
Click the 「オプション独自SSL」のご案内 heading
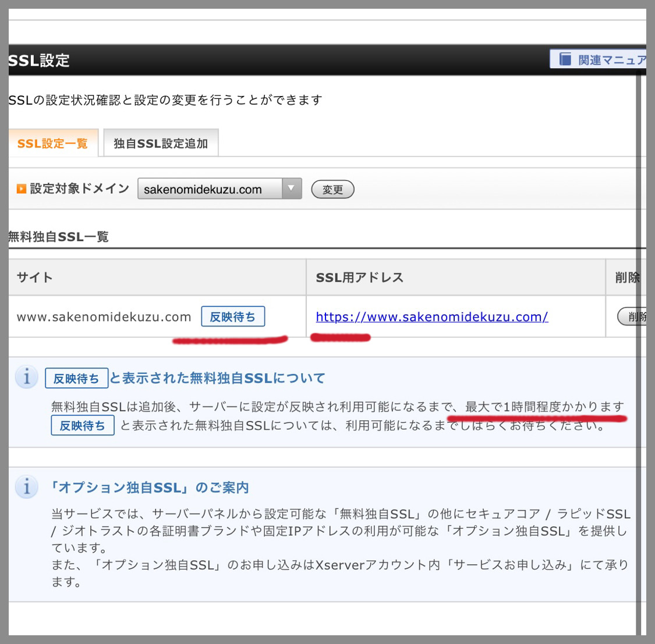(150, 487)
